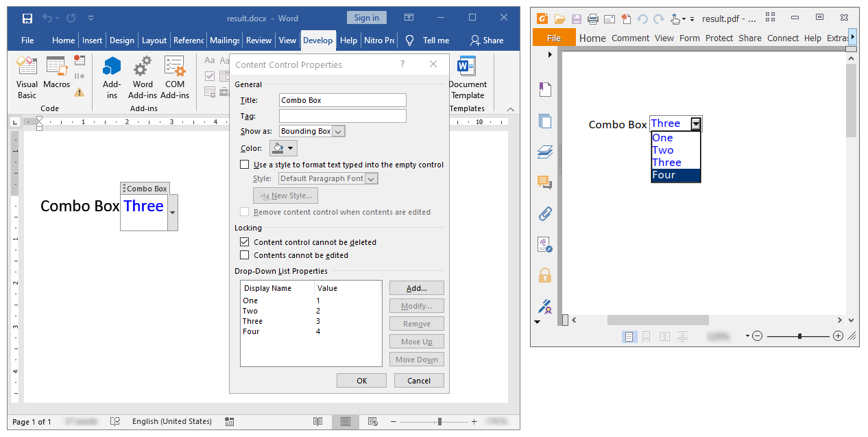Open the pages panel in PDF sidebar

coord(545,121)
